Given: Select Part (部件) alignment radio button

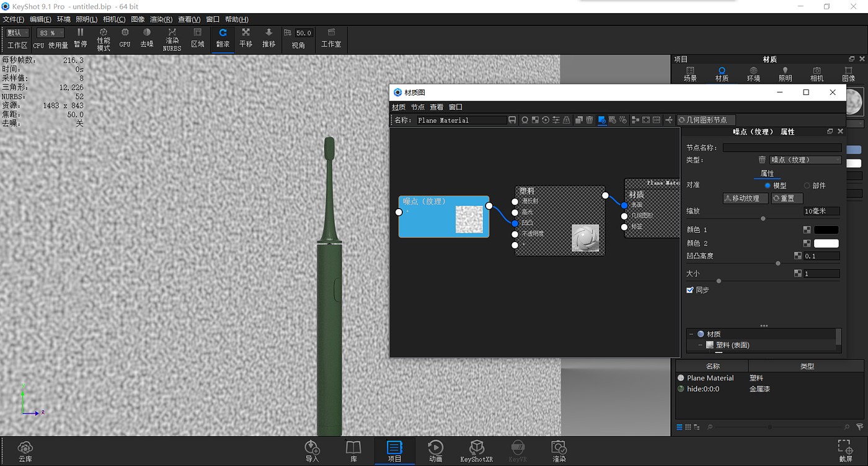Looking at the screenshot, I should pos(807,186).
